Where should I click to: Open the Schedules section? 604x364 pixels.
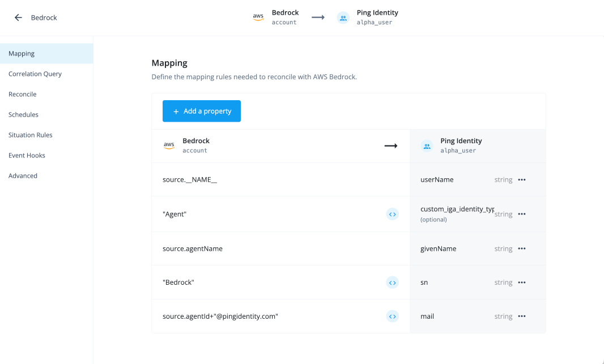pos(46,115)
